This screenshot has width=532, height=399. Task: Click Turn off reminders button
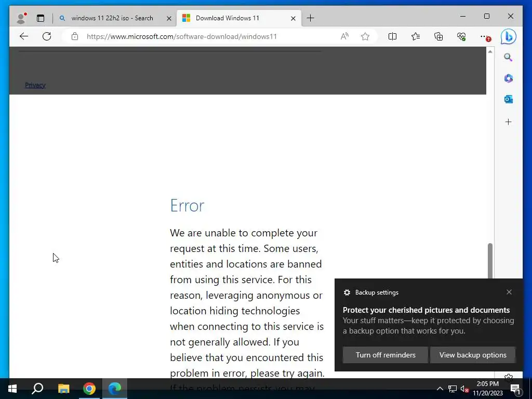(385, 355)
